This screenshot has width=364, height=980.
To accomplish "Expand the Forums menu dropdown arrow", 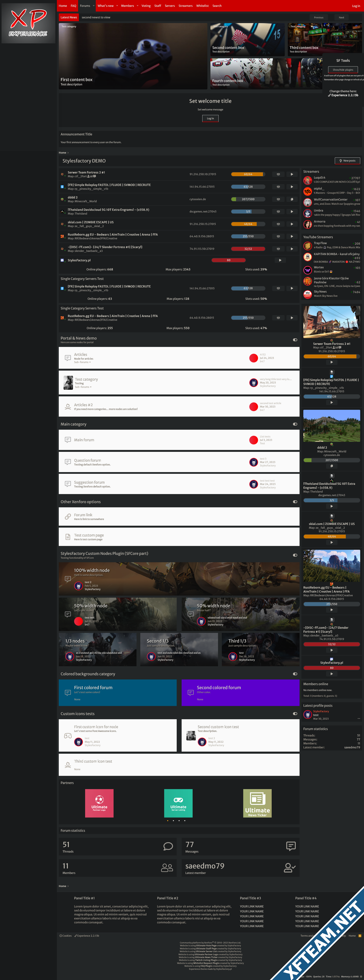I will click(x=94, y=6).
